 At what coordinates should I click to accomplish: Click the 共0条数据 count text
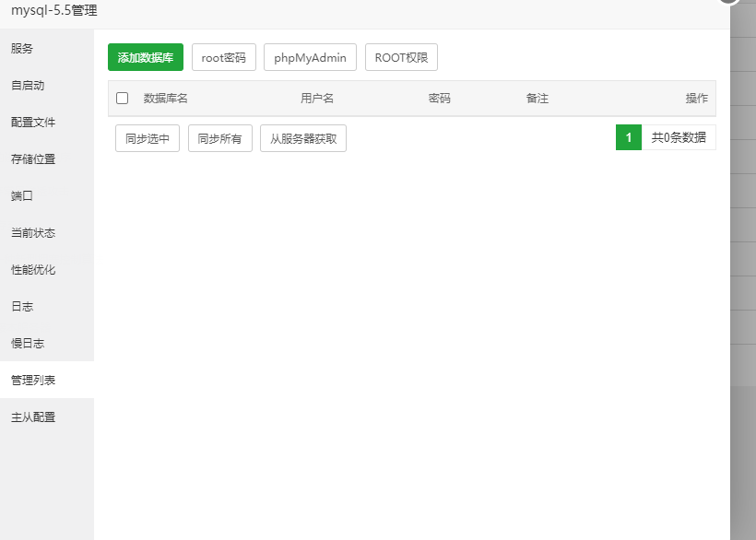coord(679,138)
